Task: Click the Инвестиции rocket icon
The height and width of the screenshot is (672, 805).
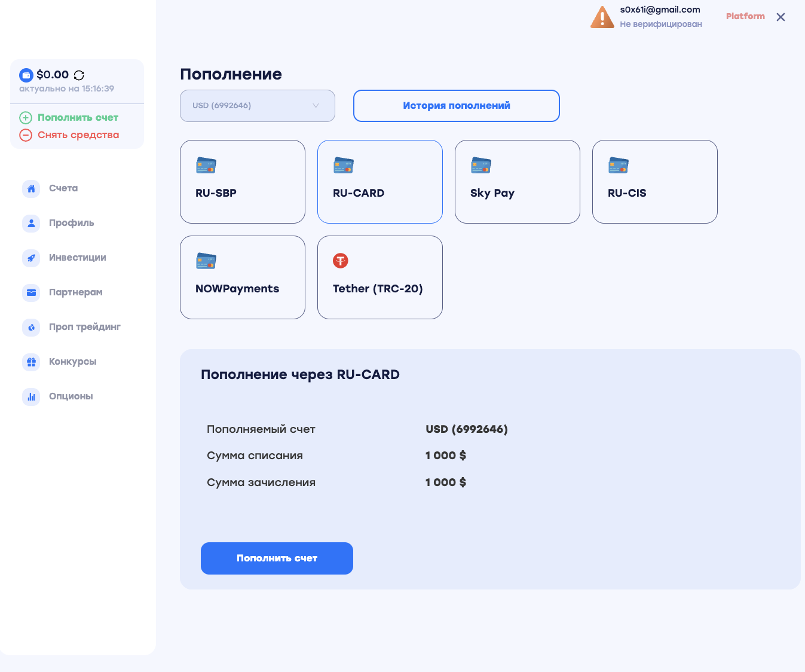Action: [31, 258]
